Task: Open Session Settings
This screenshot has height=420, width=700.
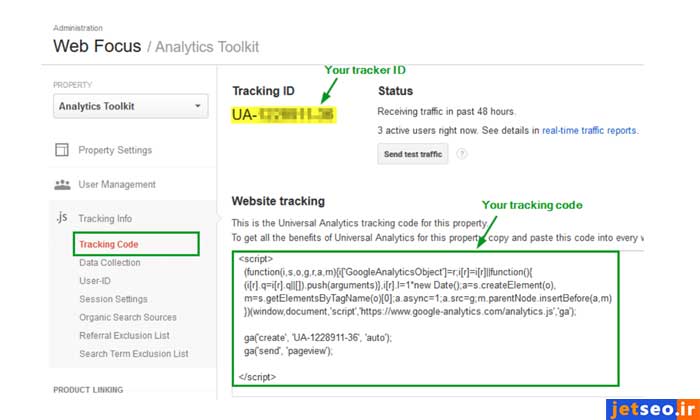Action: 113,299
